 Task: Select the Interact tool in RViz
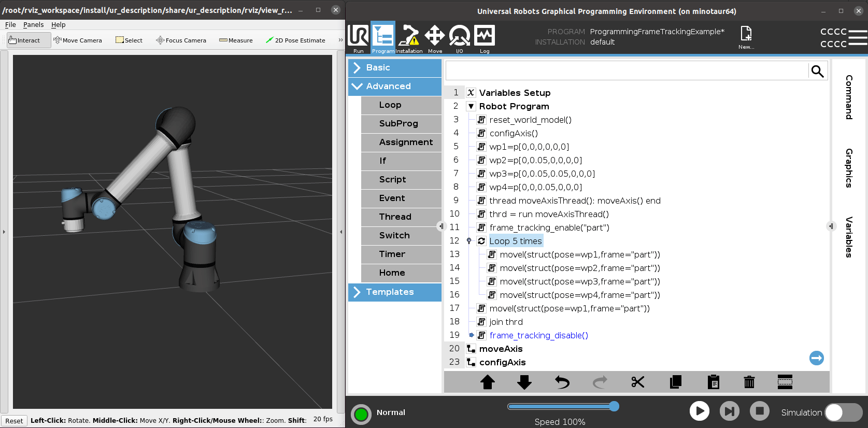coord(29,40)
